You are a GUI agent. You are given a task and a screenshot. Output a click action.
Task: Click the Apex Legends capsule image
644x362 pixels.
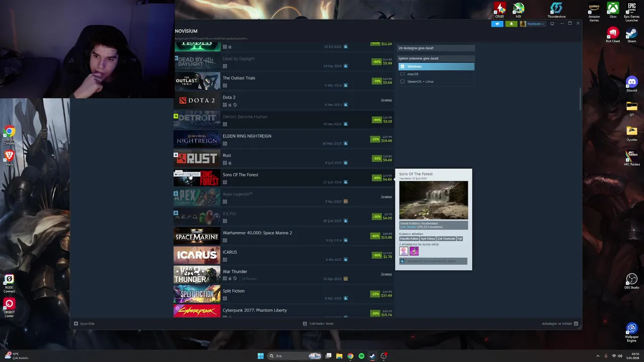(x=197, y=197)
